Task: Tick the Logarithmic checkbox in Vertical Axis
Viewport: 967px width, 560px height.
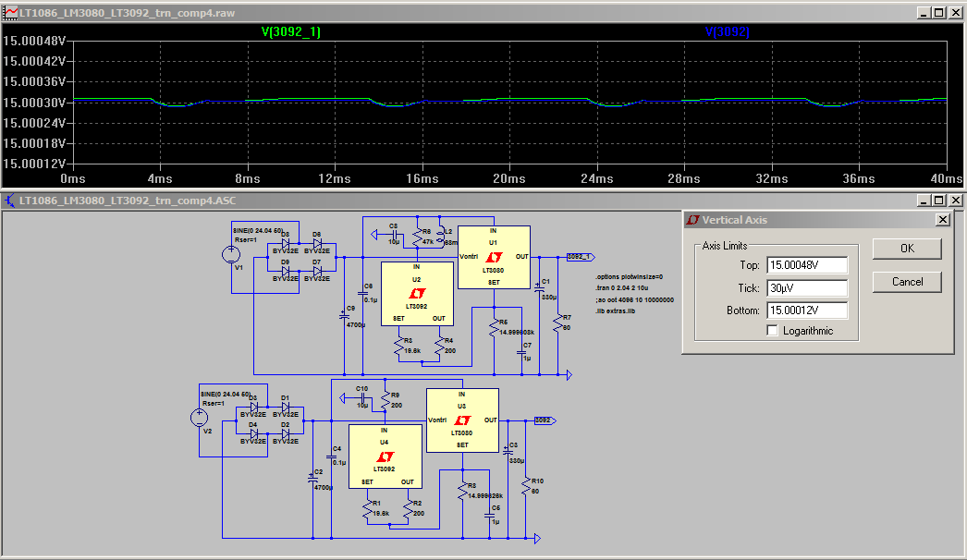Action: point(772,331)
